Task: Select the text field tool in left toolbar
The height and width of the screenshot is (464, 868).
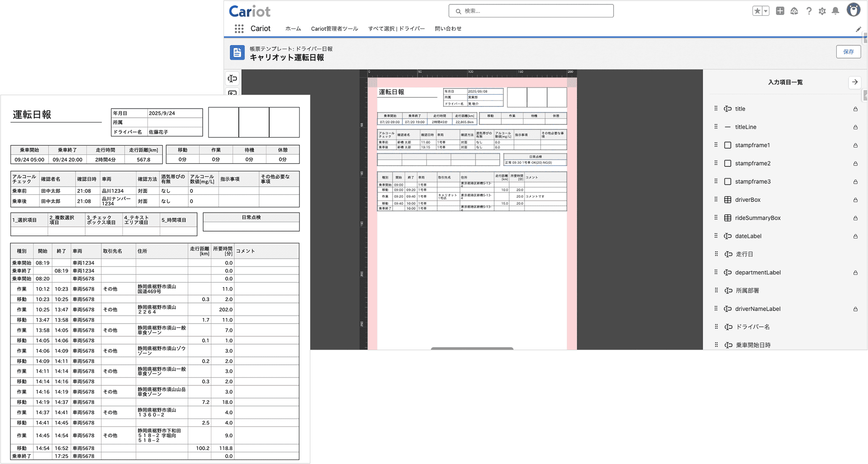Action: coord(232,79)
